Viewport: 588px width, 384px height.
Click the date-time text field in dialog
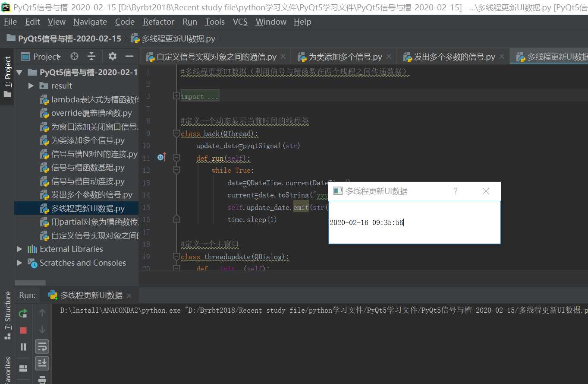click(414, 222)
